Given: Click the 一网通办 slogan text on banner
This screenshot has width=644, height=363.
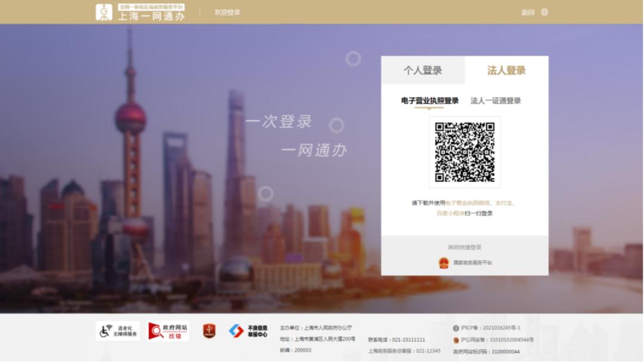Looking at the screenshot, I should click(x=314, y=150).
